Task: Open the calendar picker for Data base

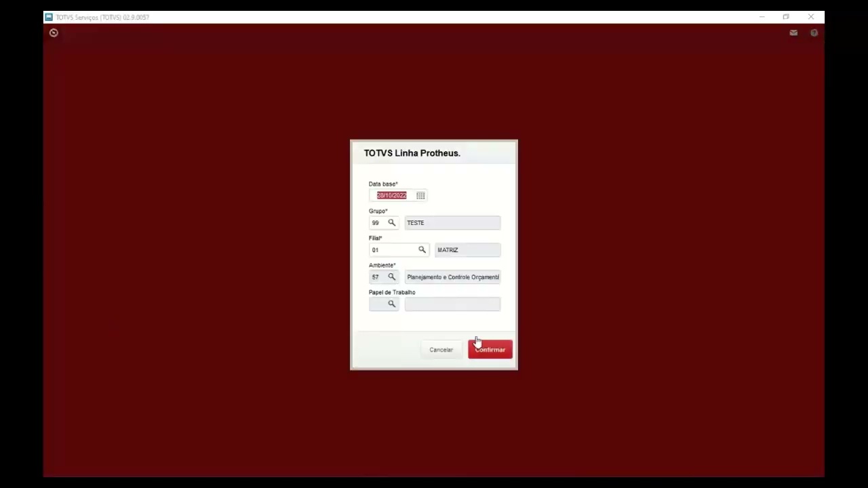Action: tap(420, 195)
